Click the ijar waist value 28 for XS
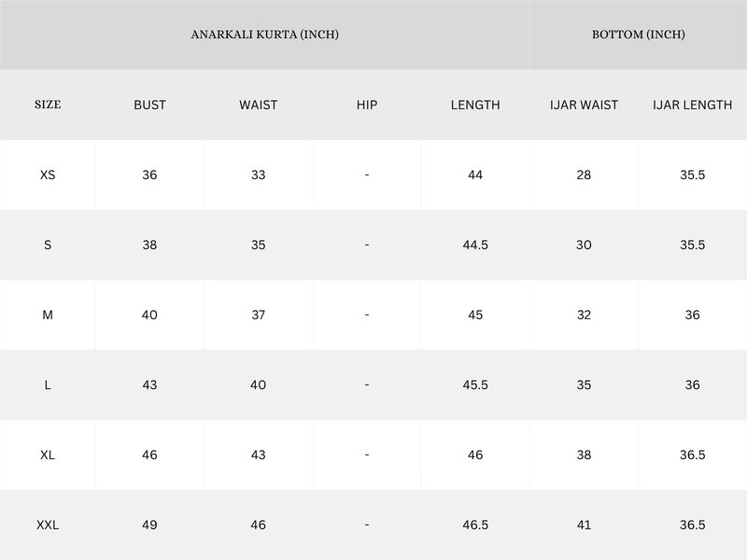The image size is (747, 560). pos(584,175)
